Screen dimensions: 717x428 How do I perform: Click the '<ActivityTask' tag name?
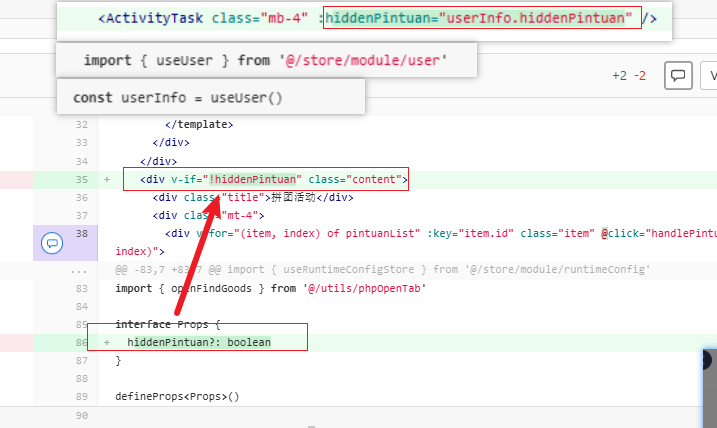(150, 18)
